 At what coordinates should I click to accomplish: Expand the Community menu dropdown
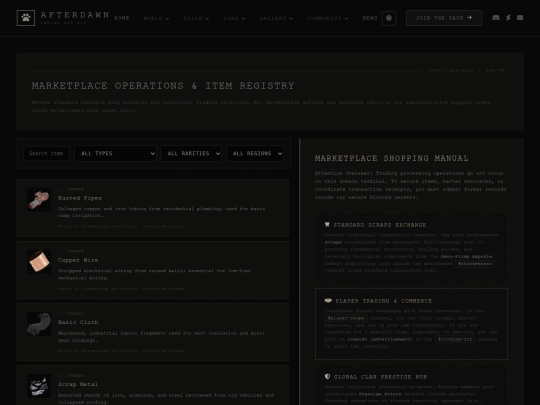pos(328,18)
